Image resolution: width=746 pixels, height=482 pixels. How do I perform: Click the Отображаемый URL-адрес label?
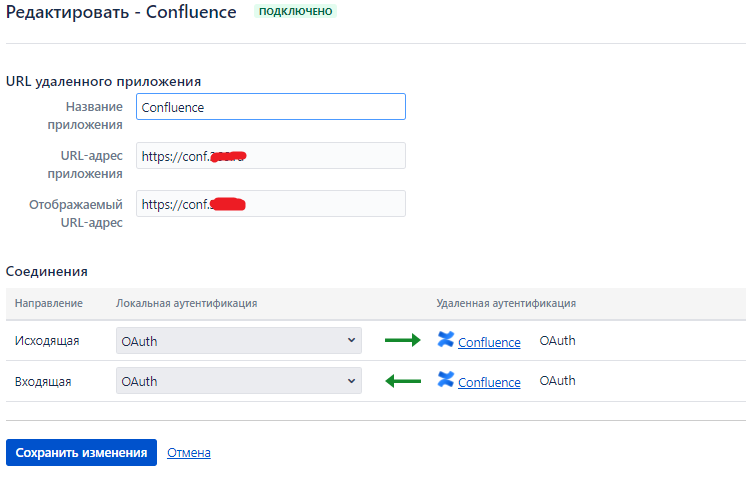click(x=76, y=214)
